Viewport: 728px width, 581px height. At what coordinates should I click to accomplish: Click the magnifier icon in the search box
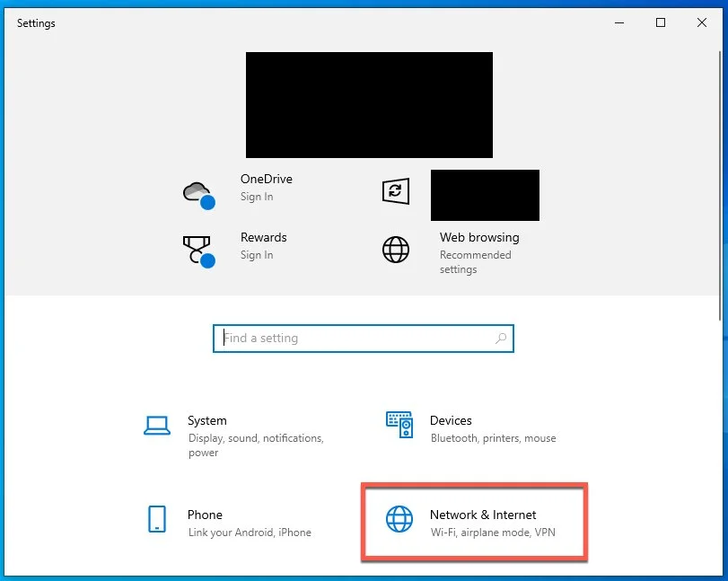tap(501, 339)
